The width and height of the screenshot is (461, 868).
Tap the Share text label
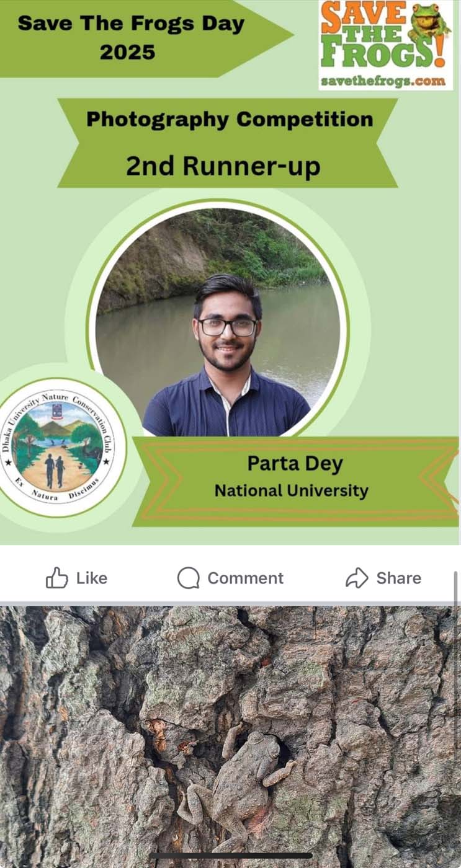point(398,578)
